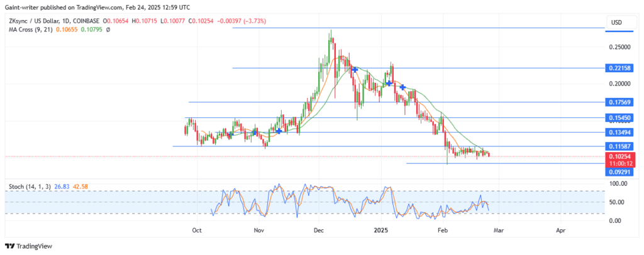Click the 0.20000 price scale value
Image resolution: width=644 pixels, height=255 pixels.
[x=619, y=84]
